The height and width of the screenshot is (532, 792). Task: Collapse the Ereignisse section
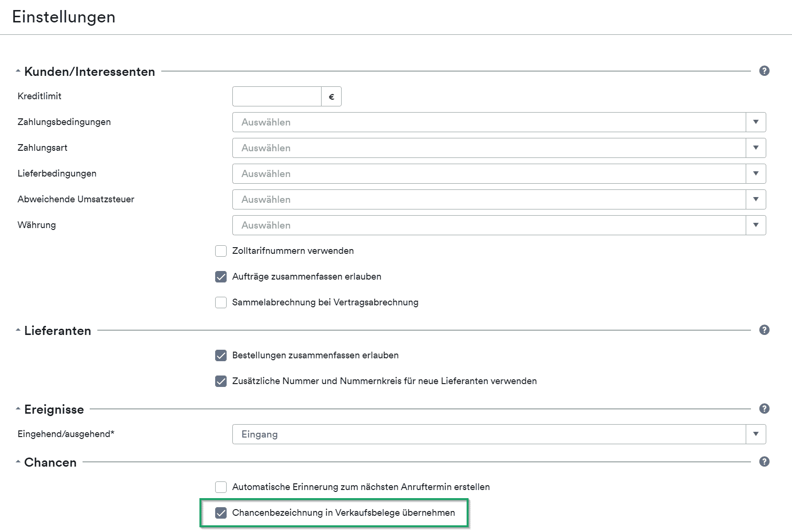click(x=18, y=409)
